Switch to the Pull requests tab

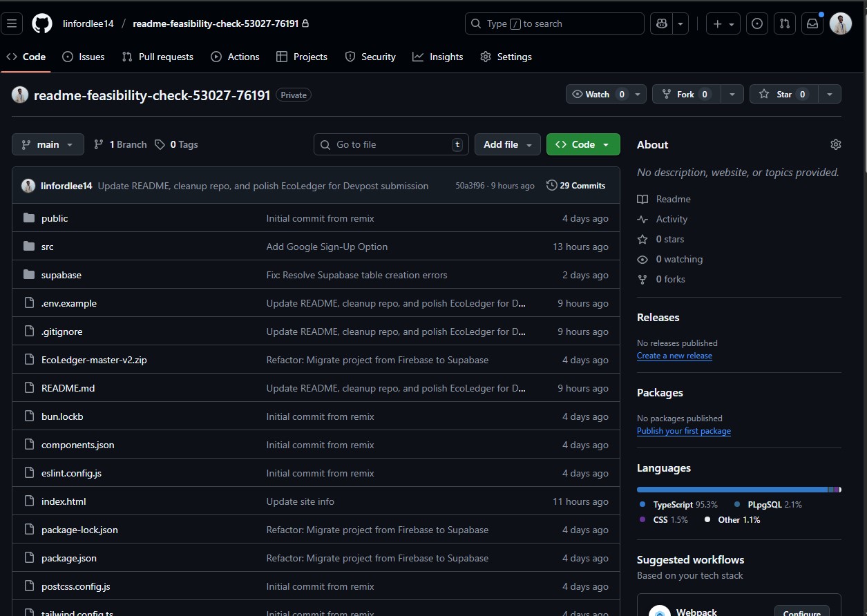click(158, 57)
